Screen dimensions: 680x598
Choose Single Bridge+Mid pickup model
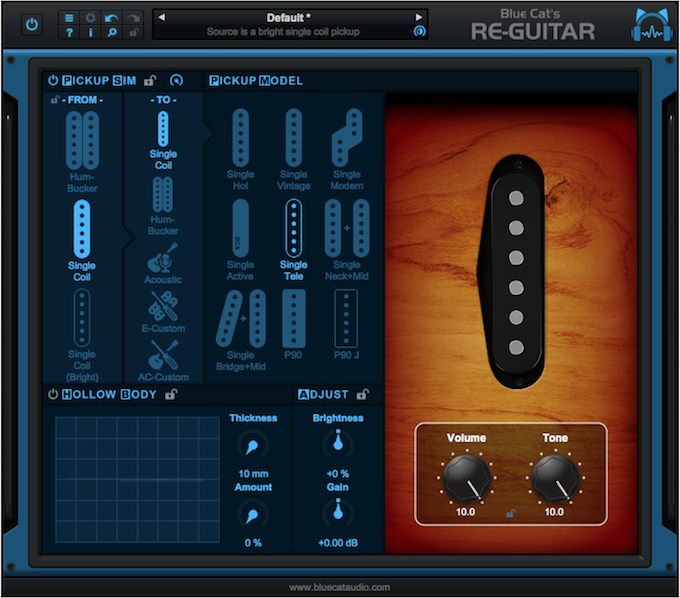241,330
